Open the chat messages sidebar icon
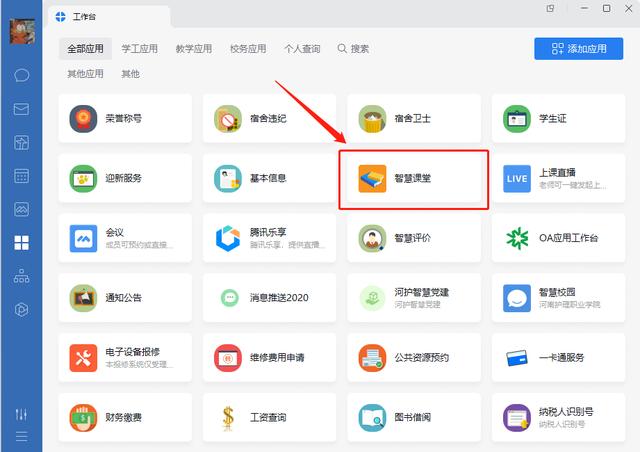640x452 pixels. [x=21, y=76]
